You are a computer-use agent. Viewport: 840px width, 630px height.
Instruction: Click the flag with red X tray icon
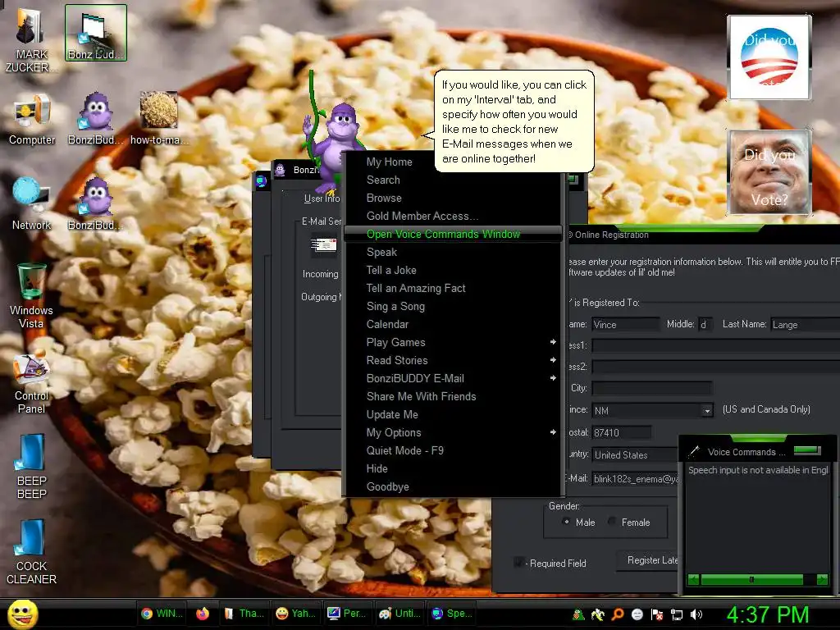coord(657,614)
